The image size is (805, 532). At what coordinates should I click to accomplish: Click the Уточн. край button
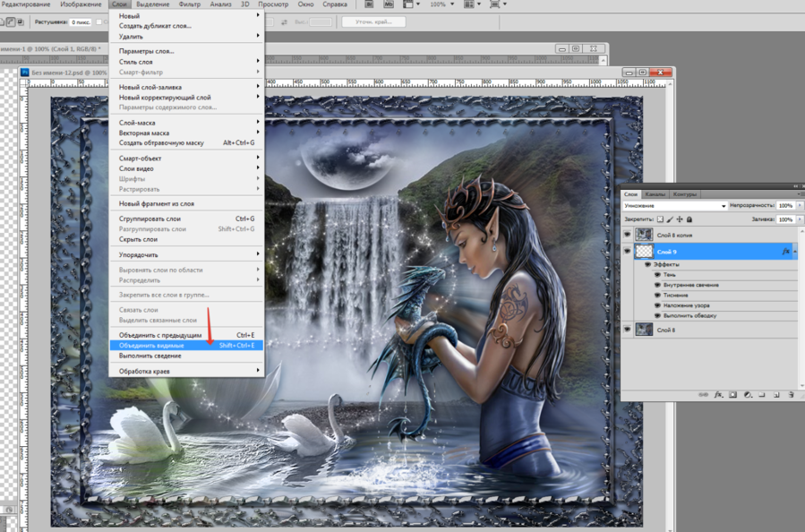tap(373, 22)
